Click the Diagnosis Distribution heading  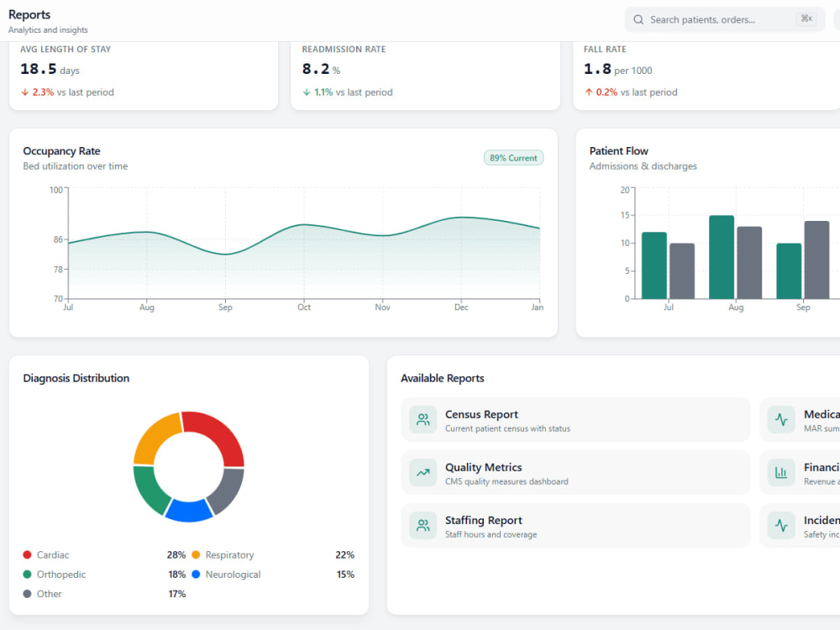click(x=76, y=378)
